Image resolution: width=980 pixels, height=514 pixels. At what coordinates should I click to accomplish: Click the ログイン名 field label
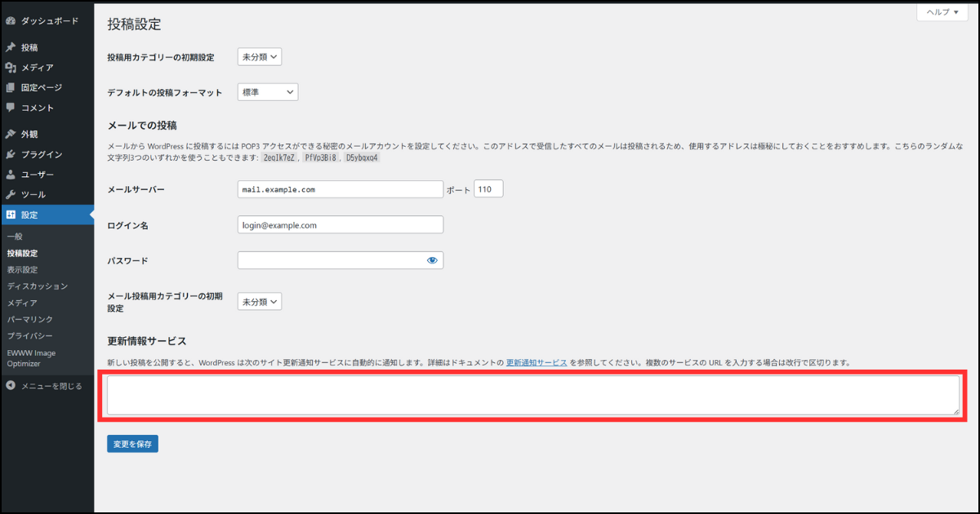pyautogui.click(x=127, y=225)
